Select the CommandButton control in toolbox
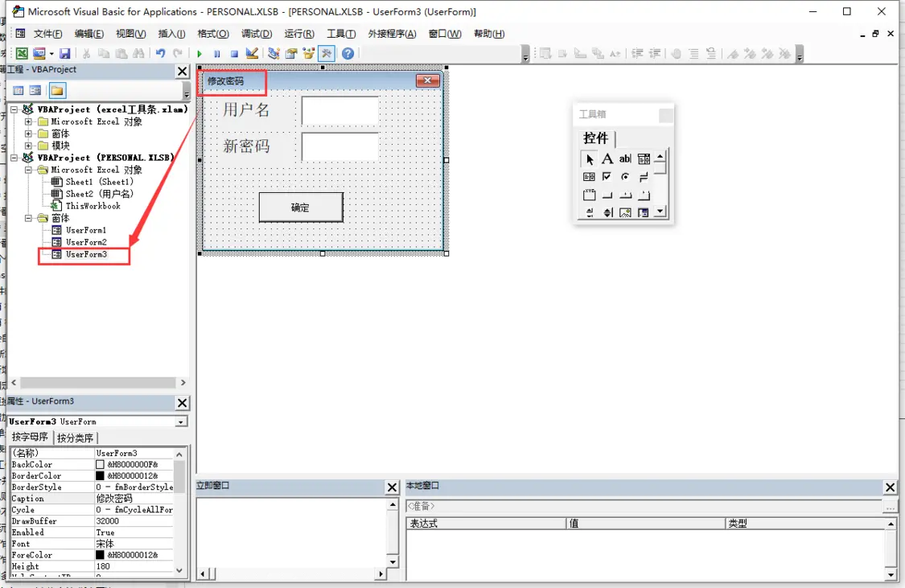Image resolution: width=905 pixels, height=588 pixels. pyautogui.click(x=607, y=195)
